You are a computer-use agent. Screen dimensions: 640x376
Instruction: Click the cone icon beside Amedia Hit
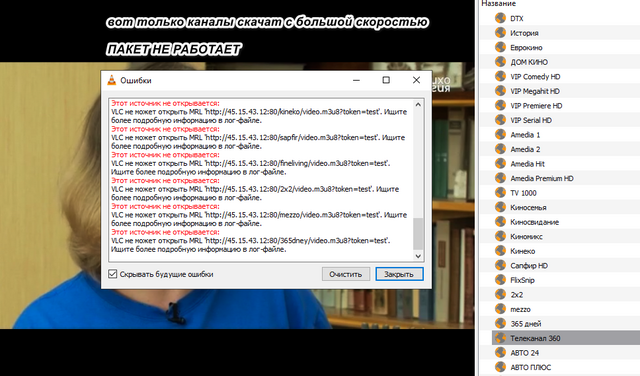tap(500, 163)
